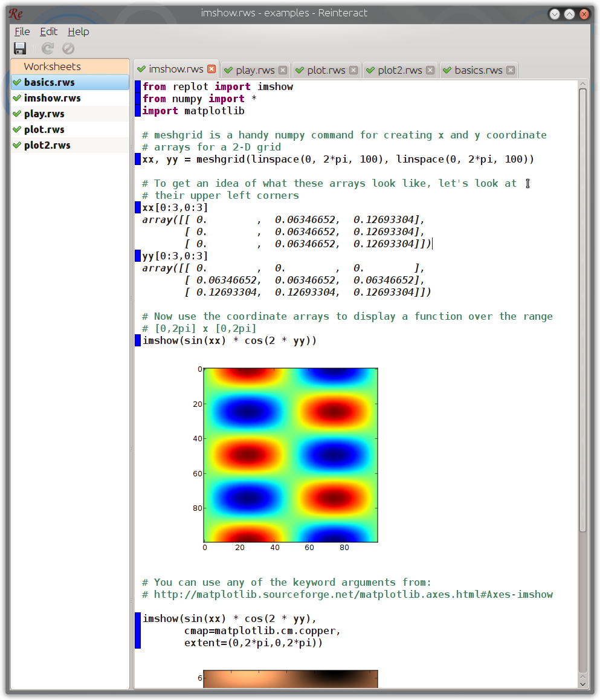Switch to the plot2.rws tab
This screenshot has height=700, width=600.
400,70
